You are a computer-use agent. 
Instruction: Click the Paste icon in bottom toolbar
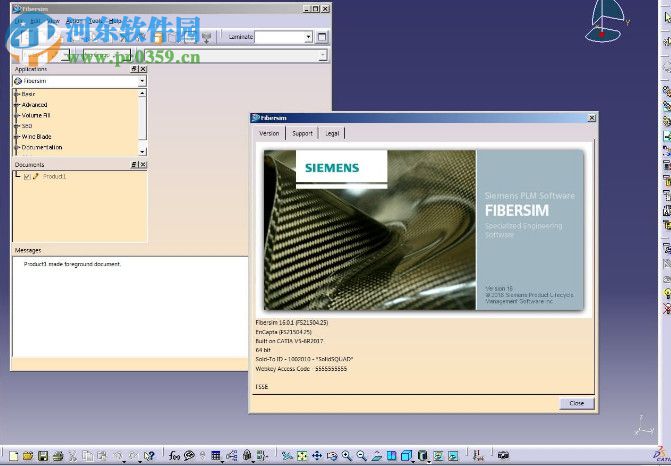click(x=102, y=456)
